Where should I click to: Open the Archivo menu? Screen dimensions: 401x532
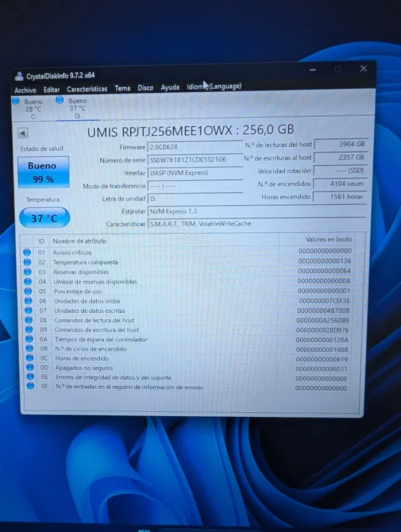point(25,90)
